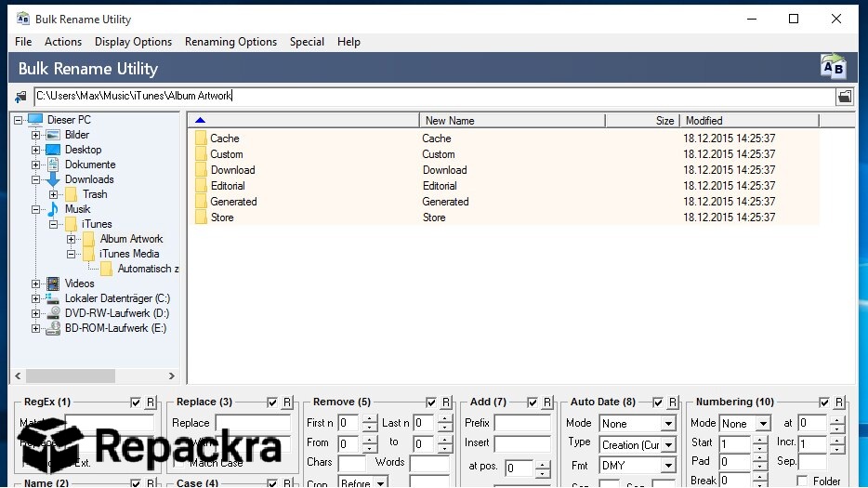The width and height of the screenshot is (868, 488).
Task: Toggle the Auto Date (8) enable checkbox
Action: [658, 402]
